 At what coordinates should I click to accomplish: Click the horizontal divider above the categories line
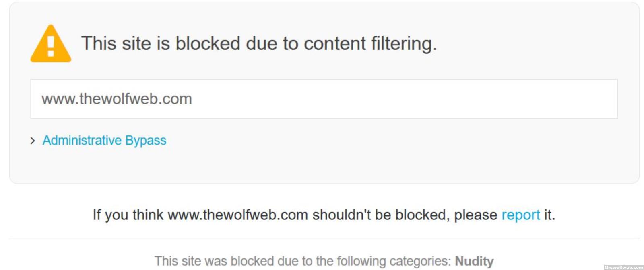coord(324,239)
